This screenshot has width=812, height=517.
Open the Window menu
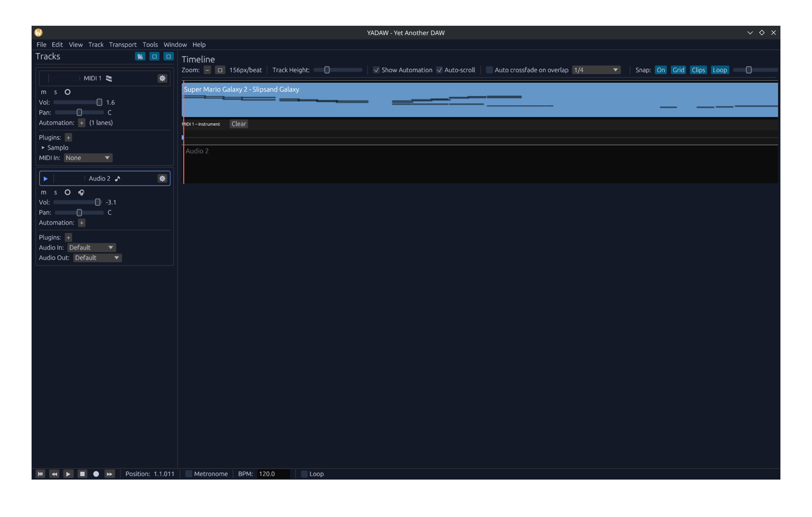point(175,45)
